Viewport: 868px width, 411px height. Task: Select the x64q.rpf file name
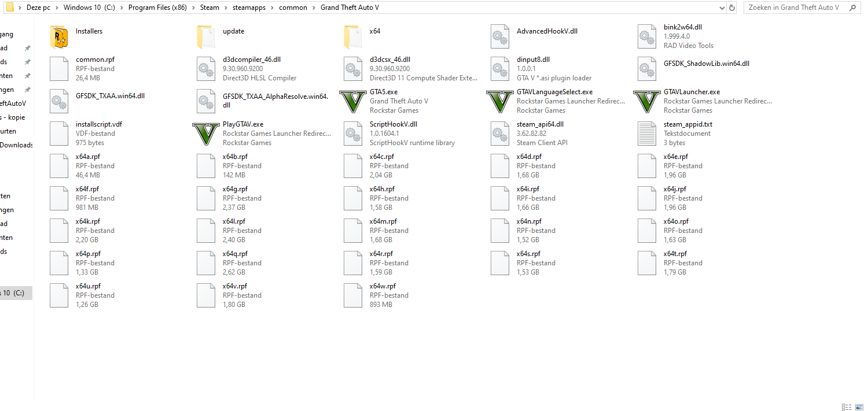click(x=235, y=254)
